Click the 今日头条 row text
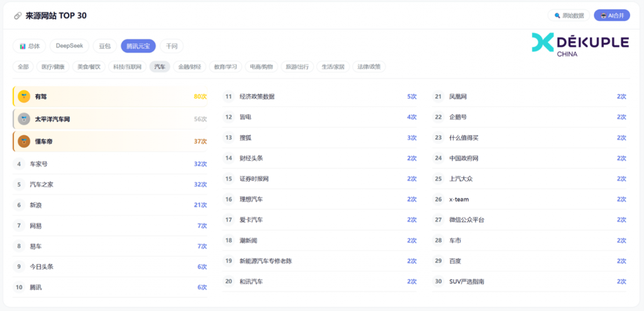 (42, 266)
